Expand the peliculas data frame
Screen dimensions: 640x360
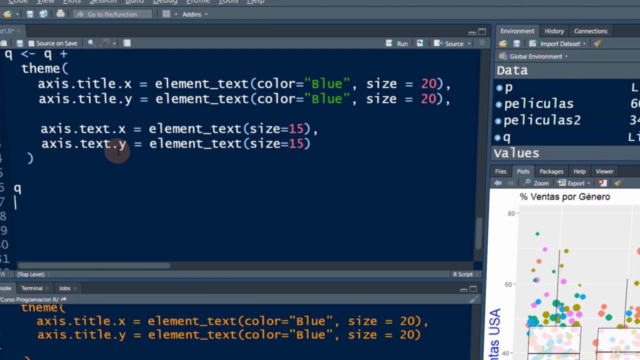click(499, 104)
